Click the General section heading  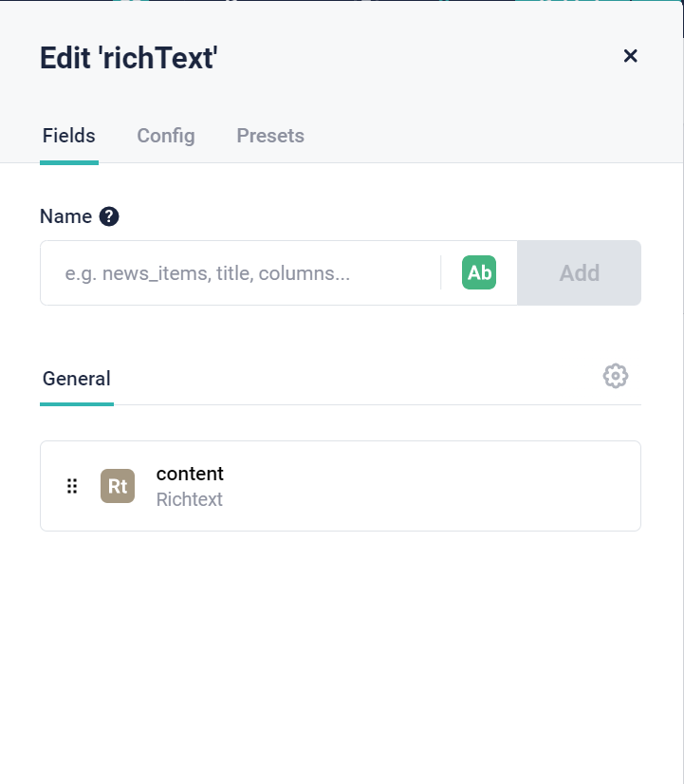pyautogui.click(x=76, y=378)
